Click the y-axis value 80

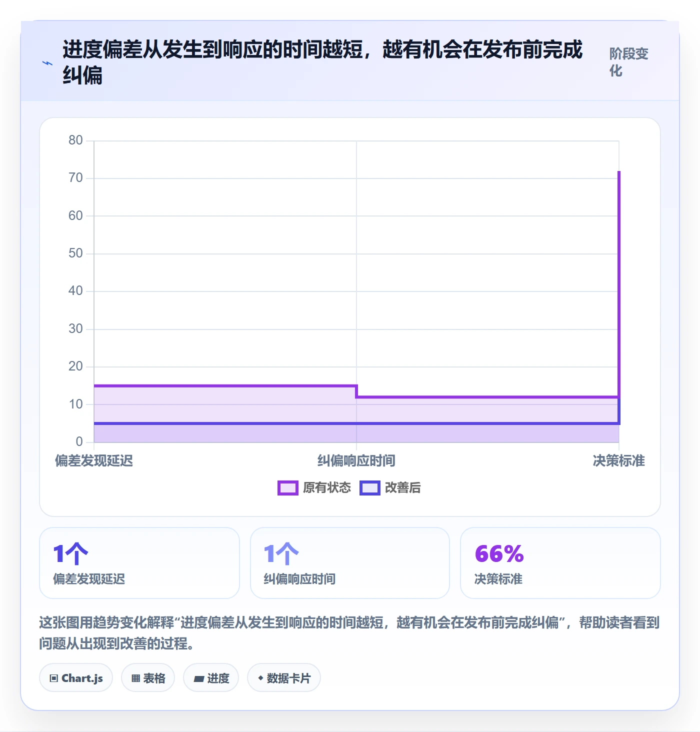pyautogui.click(x=76, y=140)
